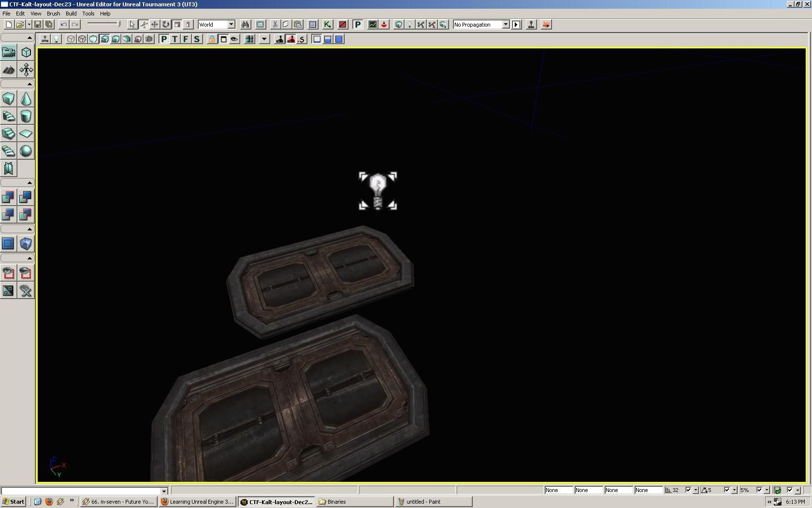This screenshot has height=508, width=812.
Task: Click the scissors Cut icon
Action: (275, 25)
